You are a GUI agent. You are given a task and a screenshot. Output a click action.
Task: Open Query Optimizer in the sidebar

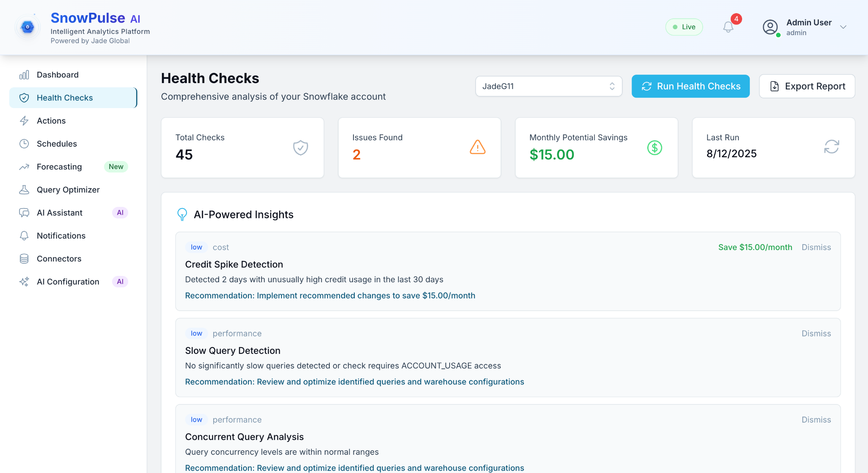tap(68, 190)
